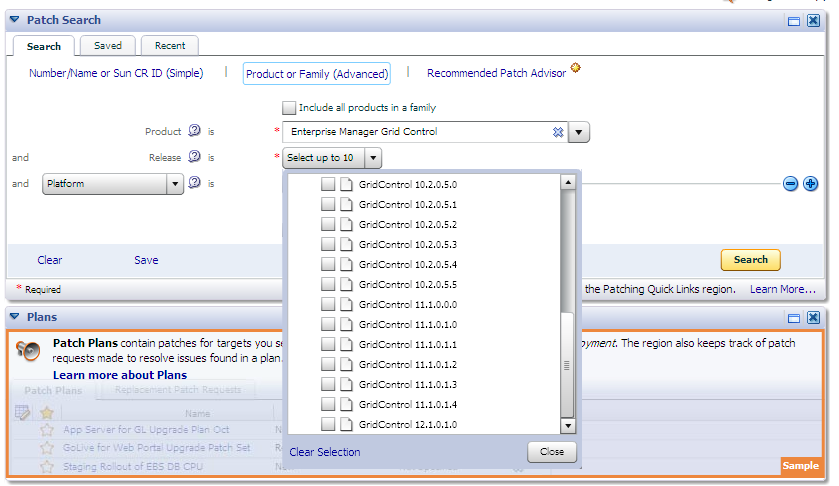
Task: Check GridControl 10.2.0.5.0 release
Action: [328, 185]
